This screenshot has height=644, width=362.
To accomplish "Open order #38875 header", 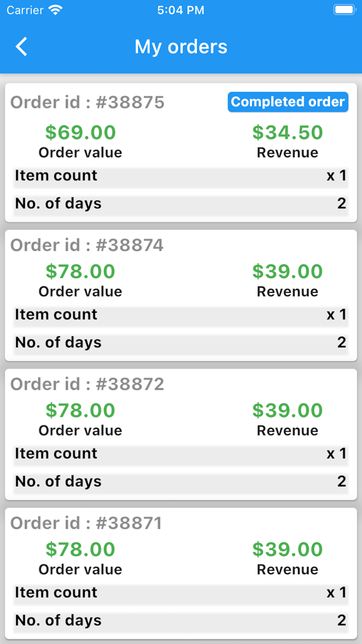I will pyautogui.click(x=87, y=103).
